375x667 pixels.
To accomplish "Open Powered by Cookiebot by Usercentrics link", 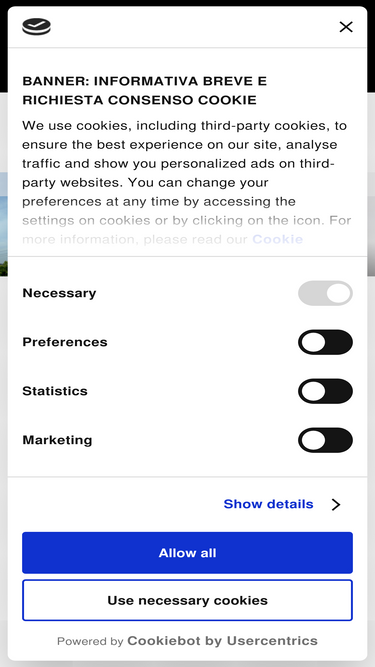I will (x=188, y=641).
